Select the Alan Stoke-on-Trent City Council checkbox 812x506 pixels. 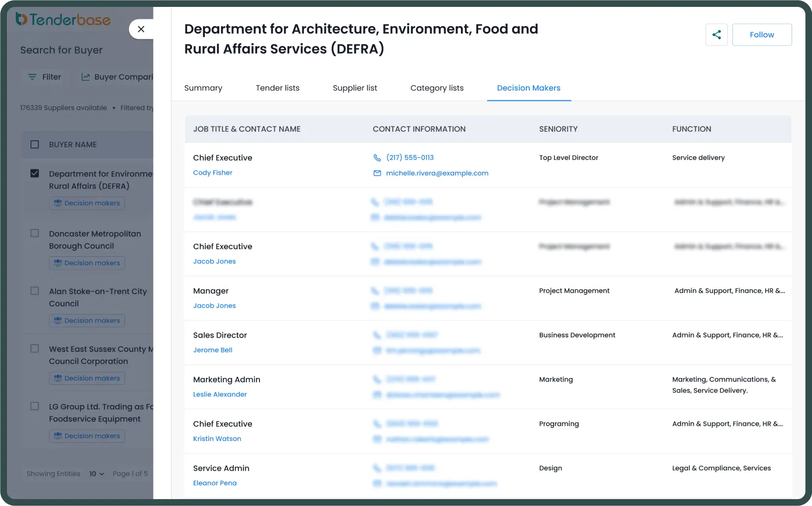(x=34, y=291)
